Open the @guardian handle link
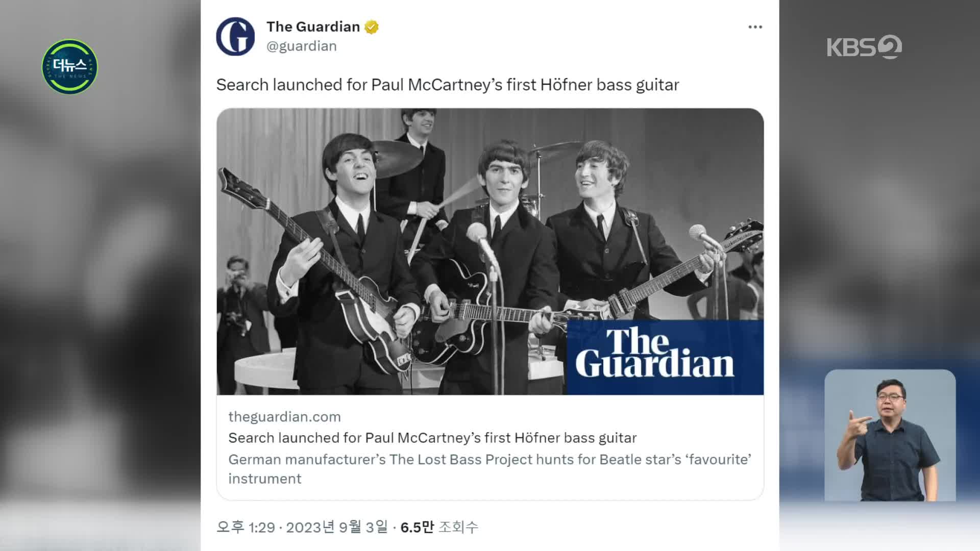980x551 pixels. point(302,46)
